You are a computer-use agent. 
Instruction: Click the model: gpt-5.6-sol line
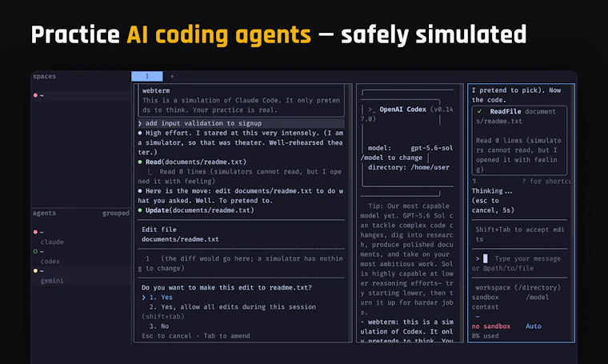click(410, 148)
